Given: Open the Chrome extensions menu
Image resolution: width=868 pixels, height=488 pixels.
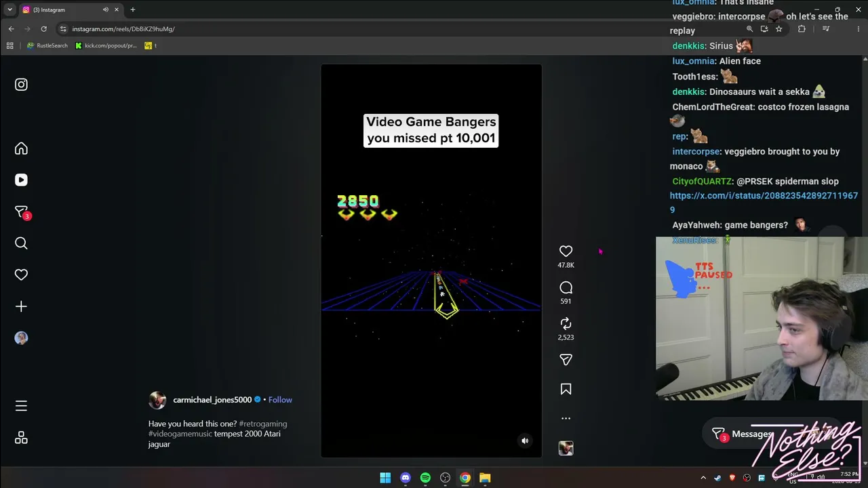Looking at the screenshot, I should (802, 29).
